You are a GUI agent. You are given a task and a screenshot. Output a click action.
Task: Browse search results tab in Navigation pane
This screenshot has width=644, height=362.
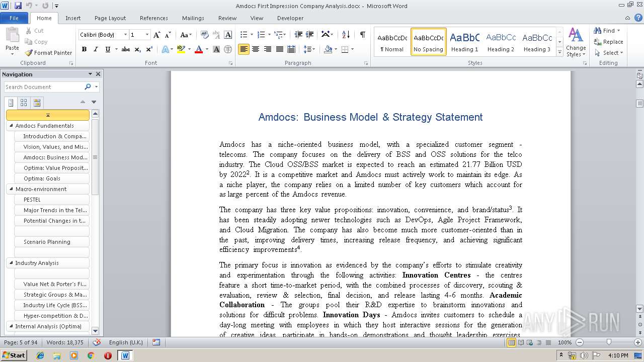[37, 103]
